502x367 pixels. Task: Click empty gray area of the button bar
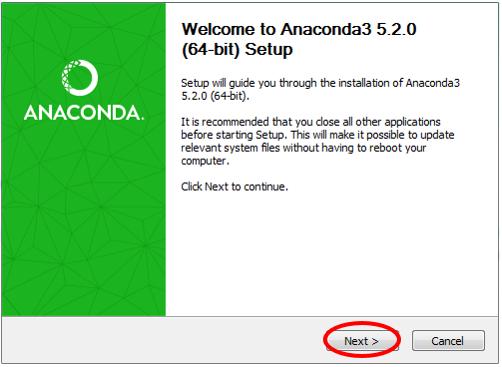pos(160,340)
